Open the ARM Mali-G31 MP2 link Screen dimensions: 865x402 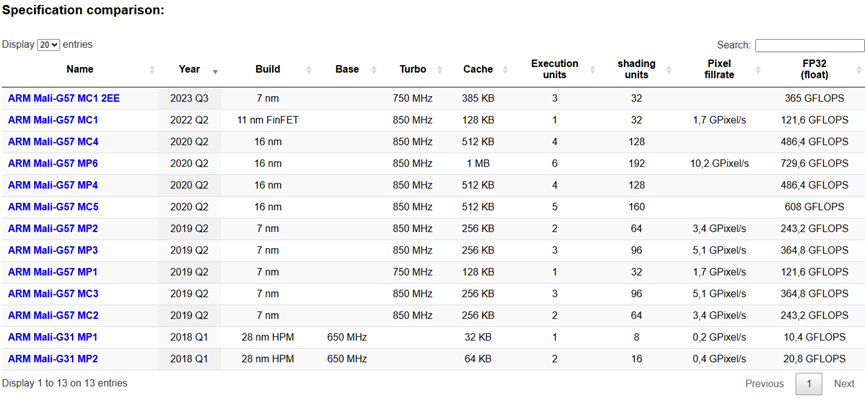click(x=53, y=359)
